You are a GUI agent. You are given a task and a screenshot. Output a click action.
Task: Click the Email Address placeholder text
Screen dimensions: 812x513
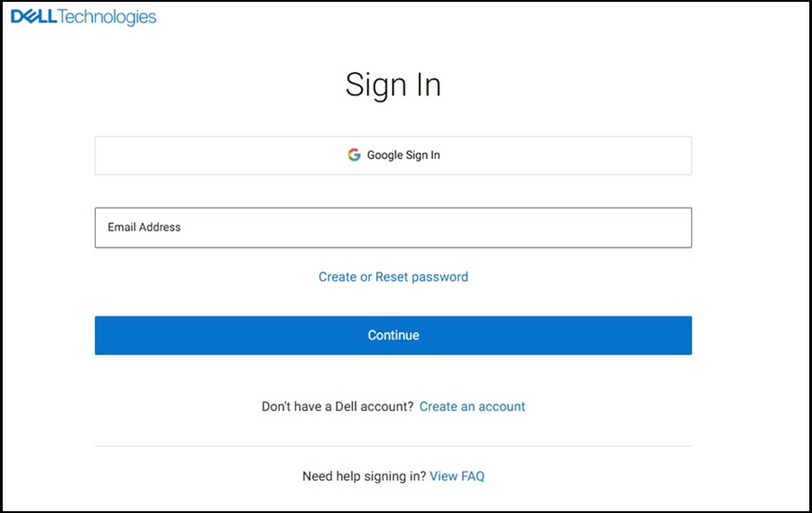pos(144,227)
